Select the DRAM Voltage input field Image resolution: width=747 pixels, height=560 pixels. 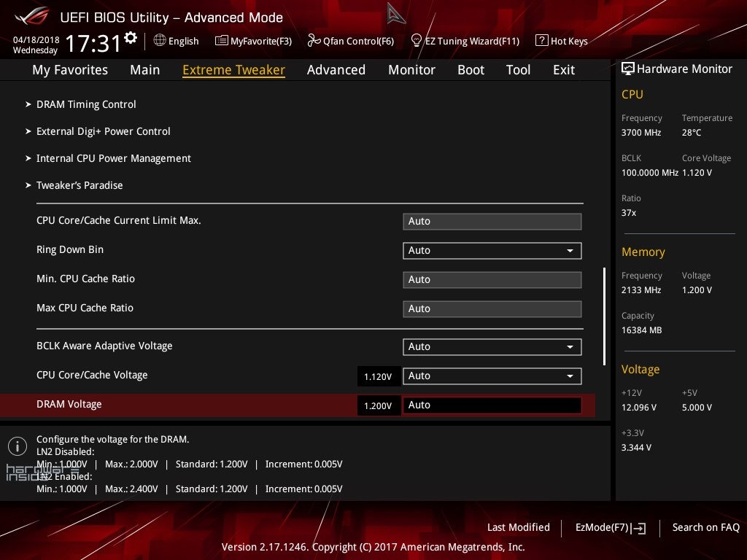[492, 405]
